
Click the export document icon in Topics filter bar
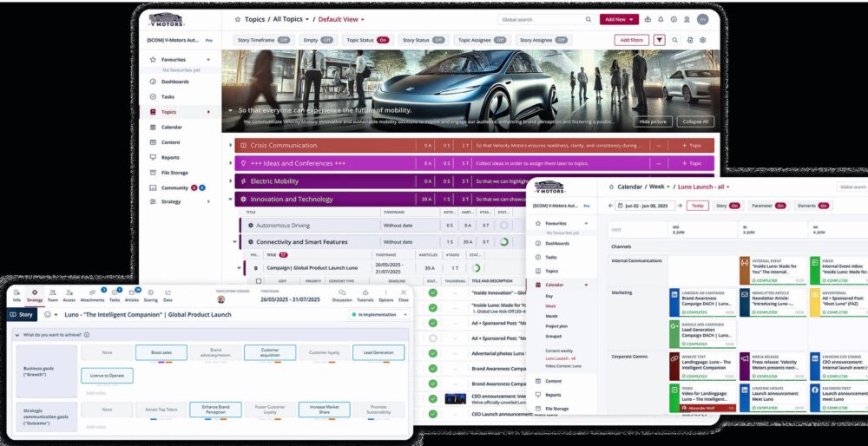pos(690,40)
